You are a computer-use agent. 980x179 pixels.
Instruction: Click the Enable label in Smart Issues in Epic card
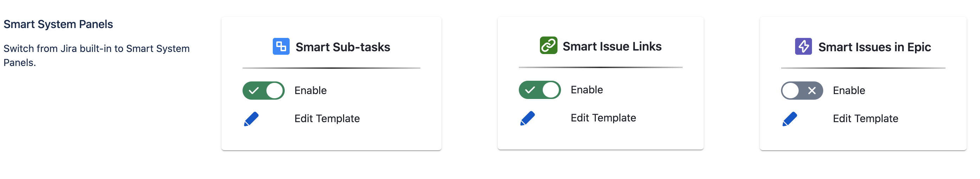tap(849, 91)
